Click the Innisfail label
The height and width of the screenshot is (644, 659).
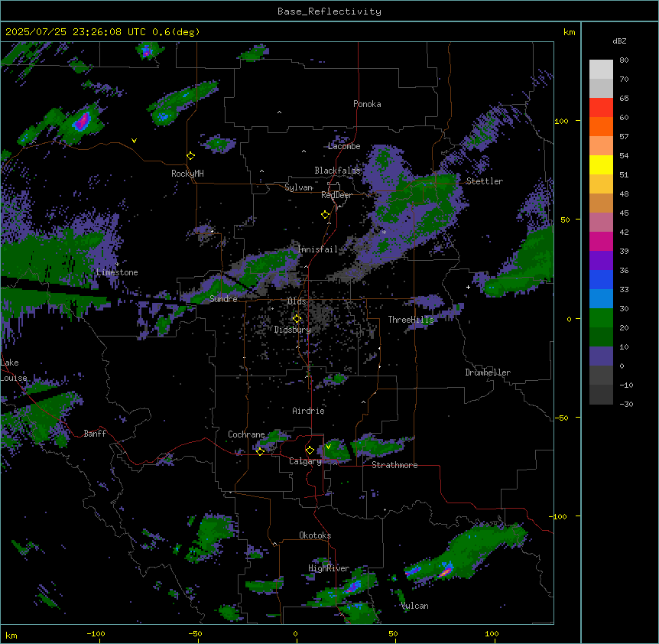317,249
